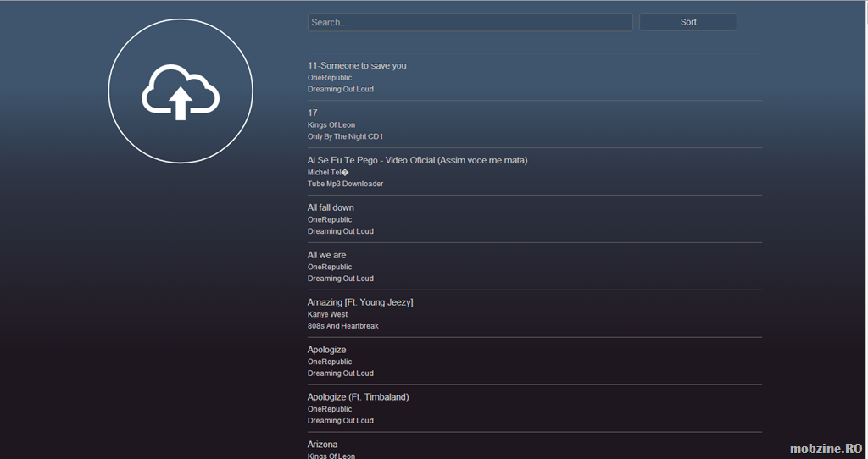Select Dreaming Out Loud under All we are
Screen dimensions: 868x459
pos(341,279)
